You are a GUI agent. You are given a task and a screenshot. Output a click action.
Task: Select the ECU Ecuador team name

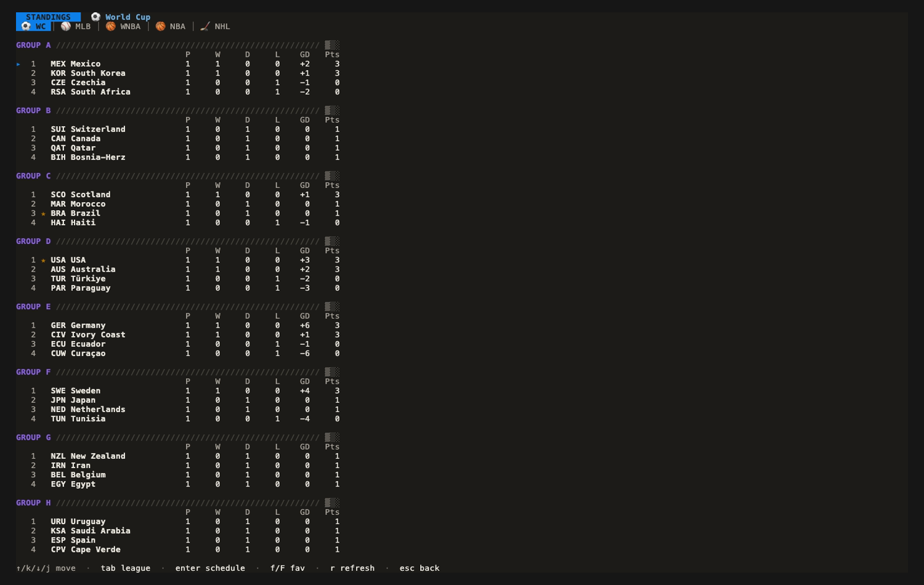(78, 344)
